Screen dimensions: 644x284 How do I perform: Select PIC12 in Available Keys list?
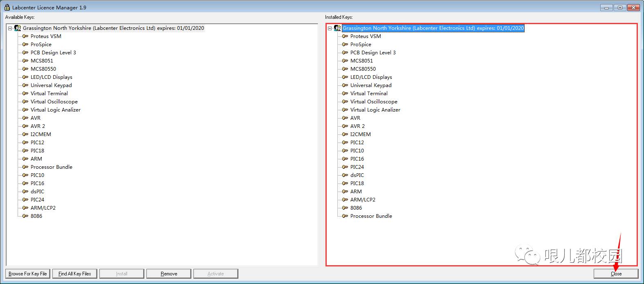tap(37, 143)
